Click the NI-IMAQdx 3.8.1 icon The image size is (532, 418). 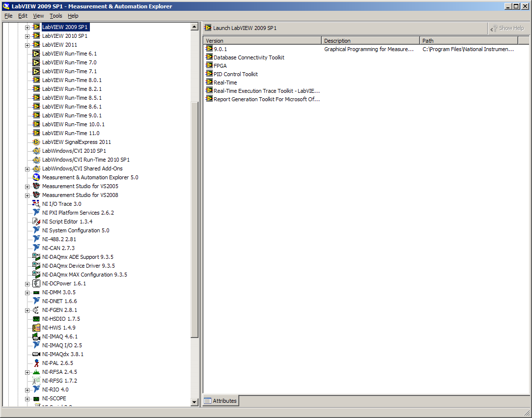pos(36,354)
